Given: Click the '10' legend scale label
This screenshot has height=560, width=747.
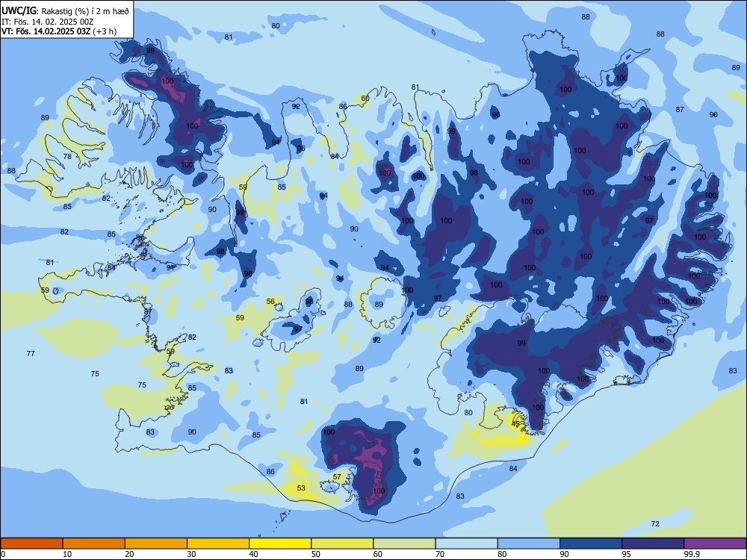Looking at the screenshot, I should pos(67,554).
